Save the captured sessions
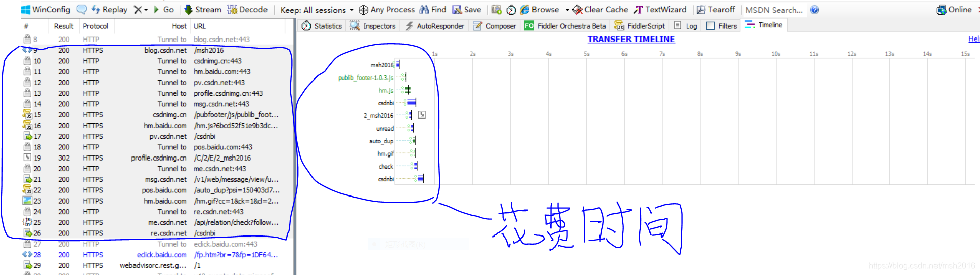The height and width of the screenshot is (275, 980). point(467,10)
